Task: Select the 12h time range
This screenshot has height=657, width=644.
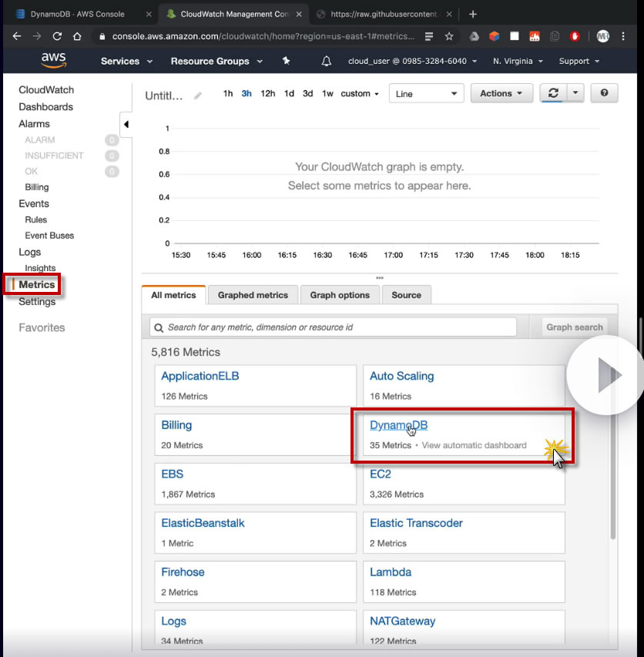Action: tap(268, 93)
